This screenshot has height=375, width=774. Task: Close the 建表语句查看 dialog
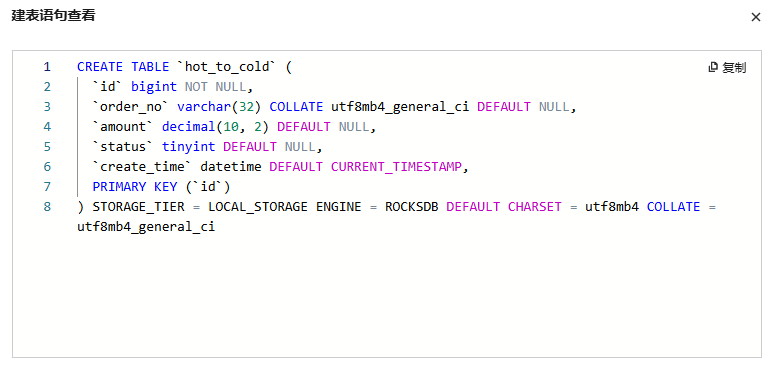pyautogui.click(x=755, y=17)
